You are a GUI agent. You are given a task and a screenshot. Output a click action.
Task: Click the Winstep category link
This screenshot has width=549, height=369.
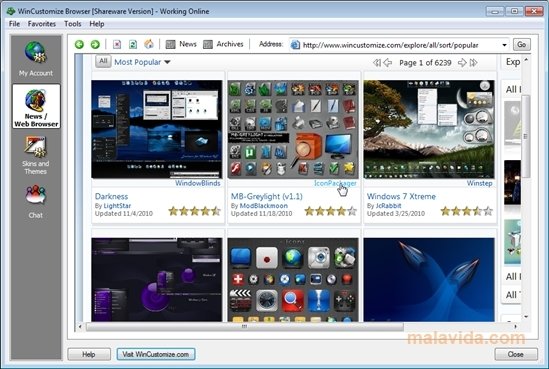coord(479,183)
